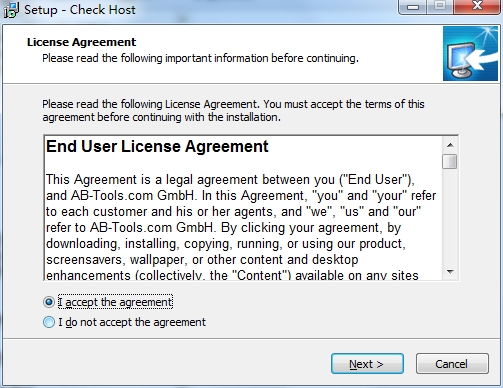Proceed with the Next > button
503x388 pixels.
click(367, 364)
